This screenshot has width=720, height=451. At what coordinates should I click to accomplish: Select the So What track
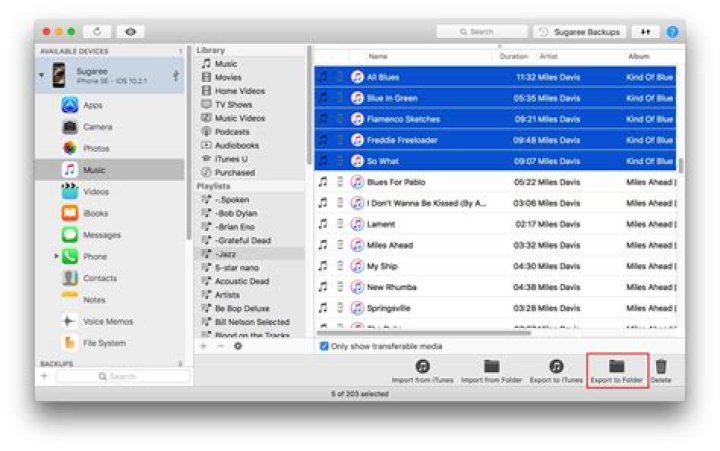coord(495,161)
